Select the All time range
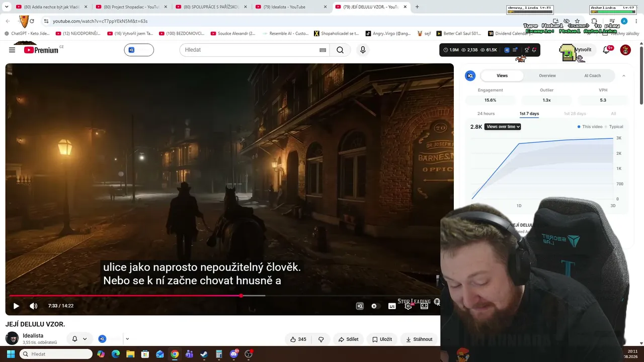Screen dimensions: 644x362 click(x=613, y=114)
